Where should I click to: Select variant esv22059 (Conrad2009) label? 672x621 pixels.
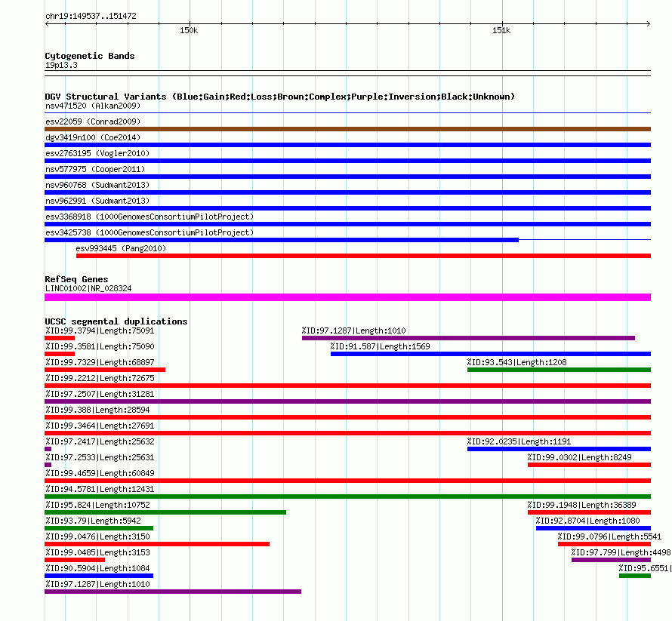[x=93, y=121]
